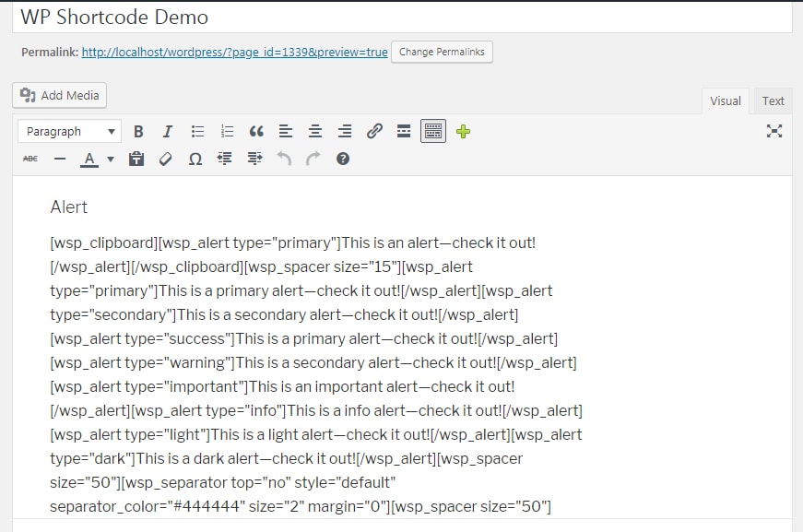Switch to the Visual editor tab
Image resolution: width=803 pixels, height=532 pixels.
pos(726,100)
